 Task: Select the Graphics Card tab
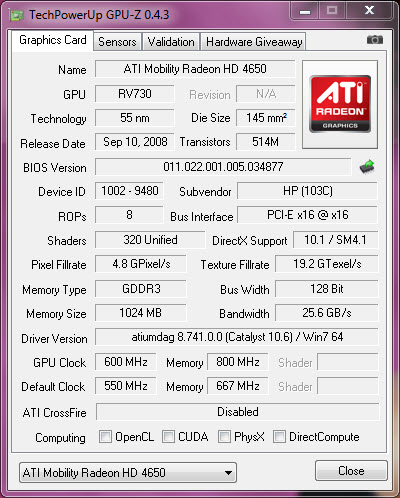click(x=53, y=40)
